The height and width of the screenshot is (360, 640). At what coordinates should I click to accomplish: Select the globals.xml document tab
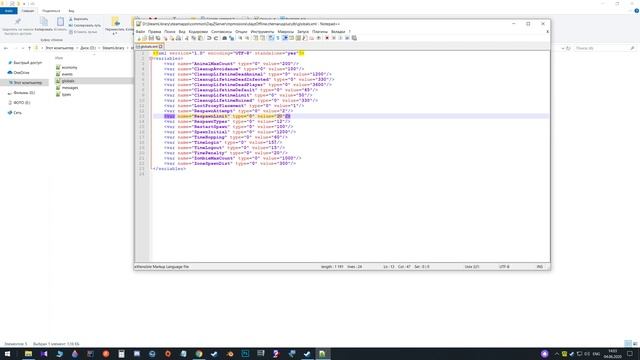tap(149, 47)
